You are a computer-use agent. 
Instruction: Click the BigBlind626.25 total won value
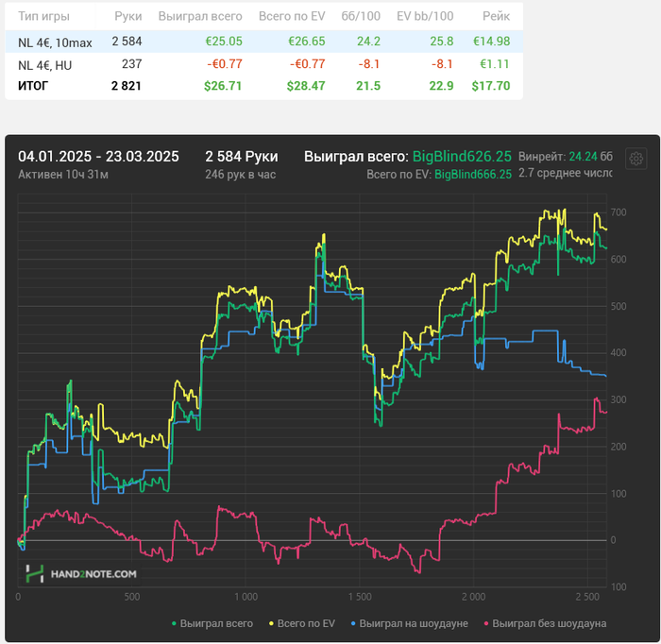tap(462, 157)
